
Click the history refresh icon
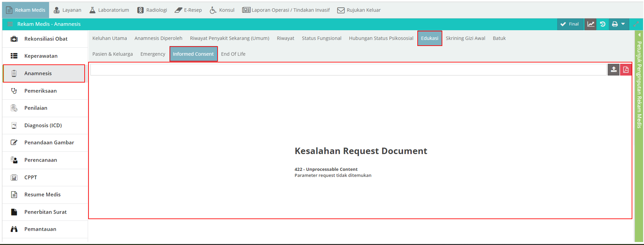point(602,24)
